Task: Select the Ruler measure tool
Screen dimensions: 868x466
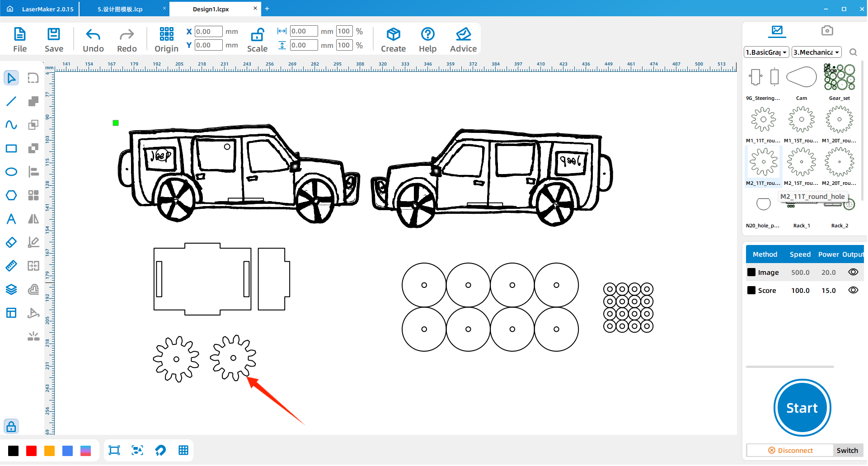Action: click(11, 266)
